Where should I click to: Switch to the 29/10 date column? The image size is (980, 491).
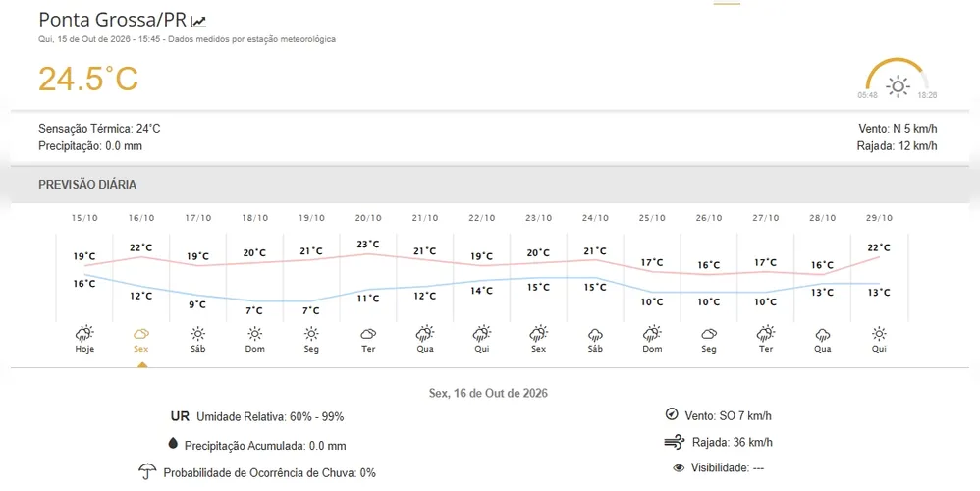(880, 218)
